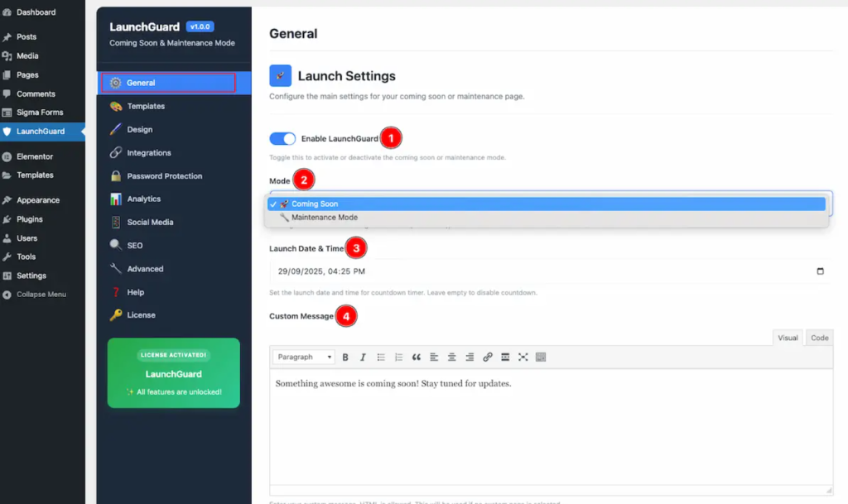Apply bold formatting in the message editor
The height and width of the screenshot is (504, 848).
tap(345, 357)
